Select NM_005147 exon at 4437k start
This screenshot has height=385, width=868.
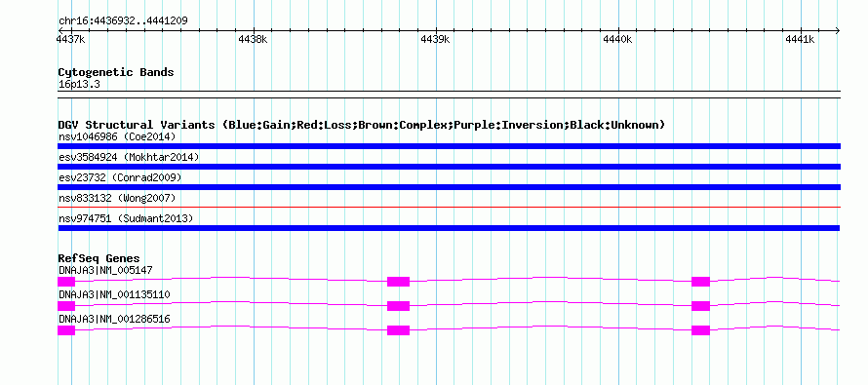pyautogui.click(x=66, y=282)
